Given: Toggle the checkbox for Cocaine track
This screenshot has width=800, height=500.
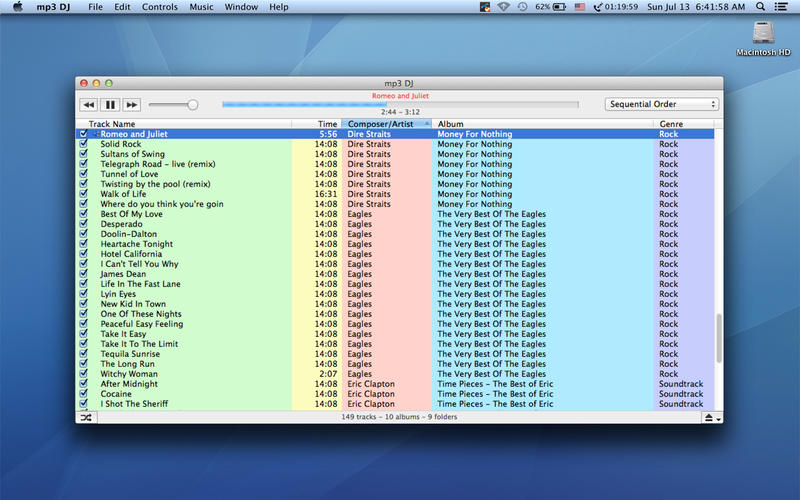Looking at the screenshot, I should (x=83, y=394).
